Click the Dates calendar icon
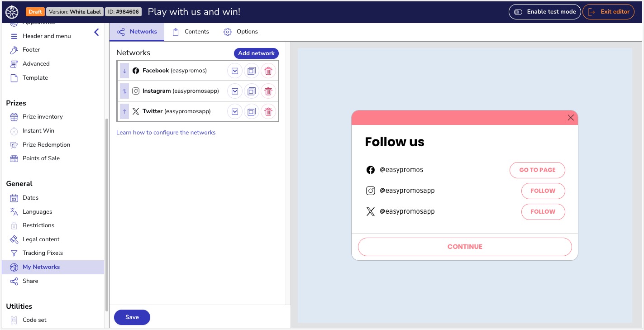 [x=14, y=198]
